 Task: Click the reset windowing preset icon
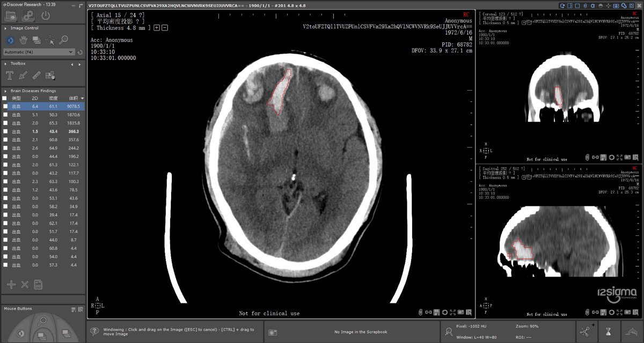(80, 53)
